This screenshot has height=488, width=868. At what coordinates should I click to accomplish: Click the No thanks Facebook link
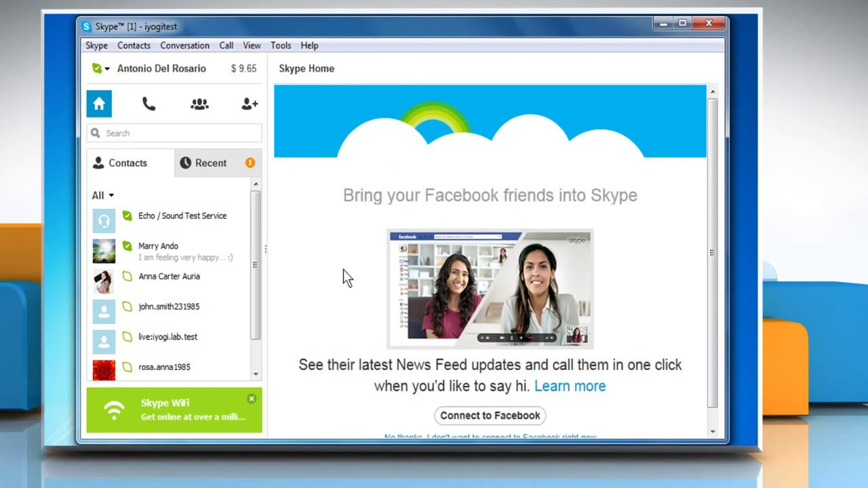click(x=490, y=436)
